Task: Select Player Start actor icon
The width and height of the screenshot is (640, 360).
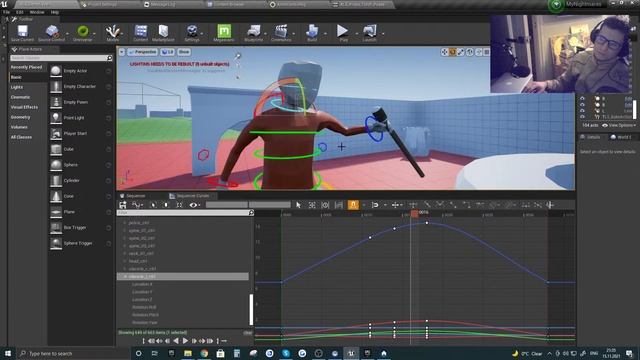Action: (56, 133)
